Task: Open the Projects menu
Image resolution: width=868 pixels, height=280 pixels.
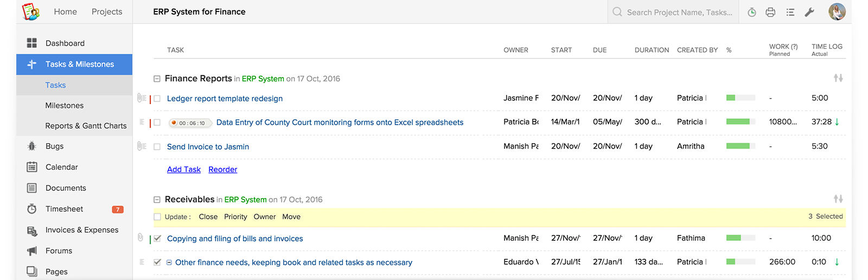Action: coord(107,11)
